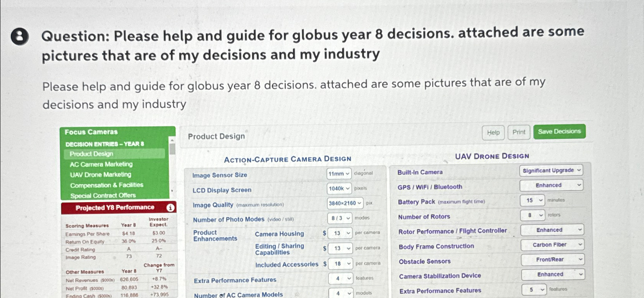Screen dimensions: 644x298
Task: Open the drone Extra Performance Features dropdown
Action: pyautogui.click(x=534, y=290)
